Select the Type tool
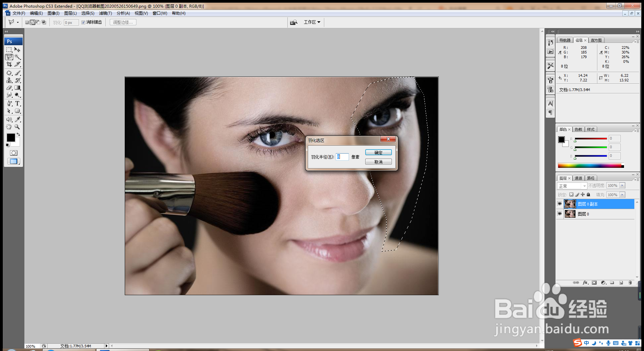Image resolution: width=644 pixels, height=351 pixels. pyautogui.click(x=18, y=103)
